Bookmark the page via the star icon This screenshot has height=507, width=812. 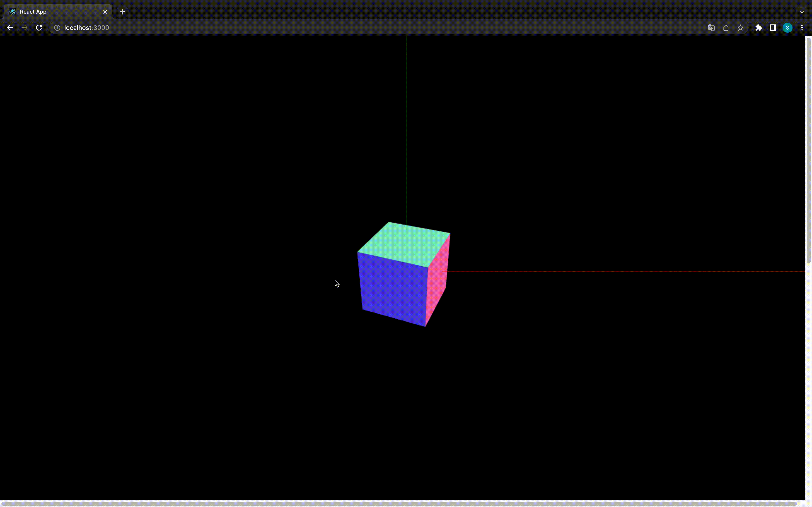coord(740,27)
